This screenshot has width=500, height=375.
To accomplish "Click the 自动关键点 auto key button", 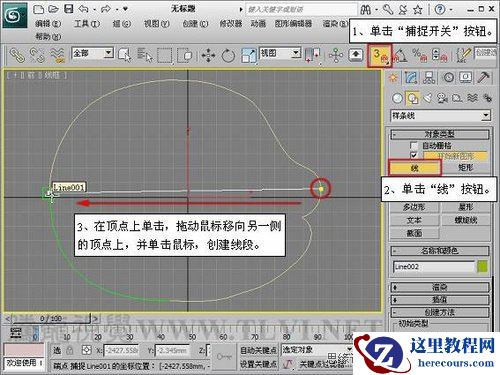I will pyautogui.click(x=258, y=350).
